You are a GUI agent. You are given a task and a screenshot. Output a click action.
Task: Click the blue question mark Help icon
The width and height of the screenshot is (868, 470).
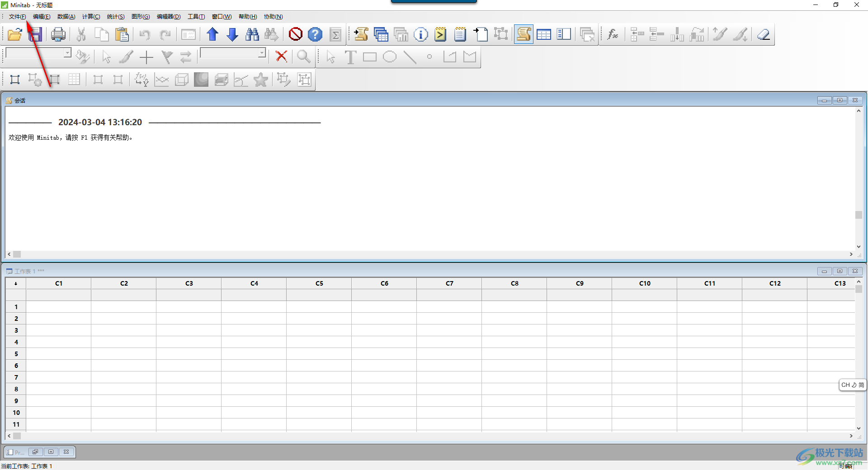tap(315, 34)
